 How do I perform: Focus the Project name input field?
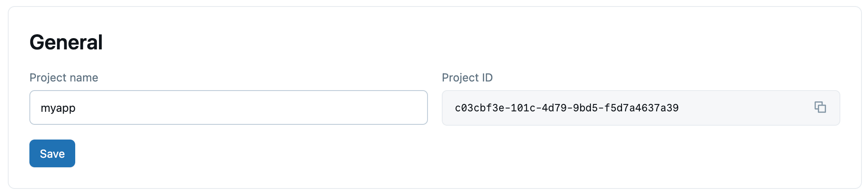[228, 107]
